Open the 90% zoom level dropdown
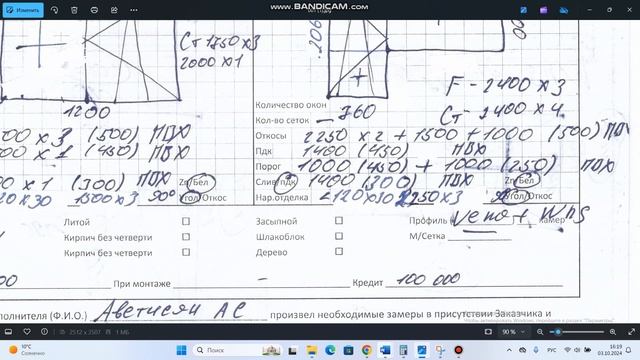 [514, 332]
